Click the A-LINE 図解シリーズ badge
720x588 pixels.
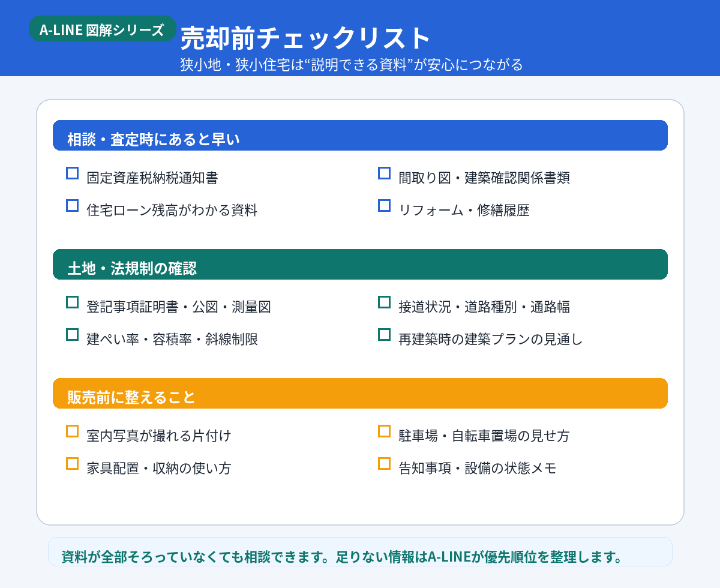coord(102,29)
